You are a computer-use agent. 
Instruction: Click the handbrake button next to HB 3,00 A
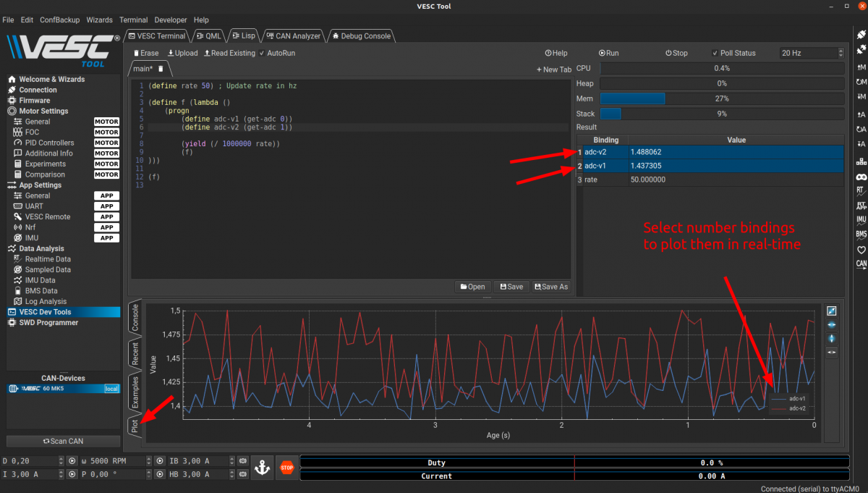point(243,475)
